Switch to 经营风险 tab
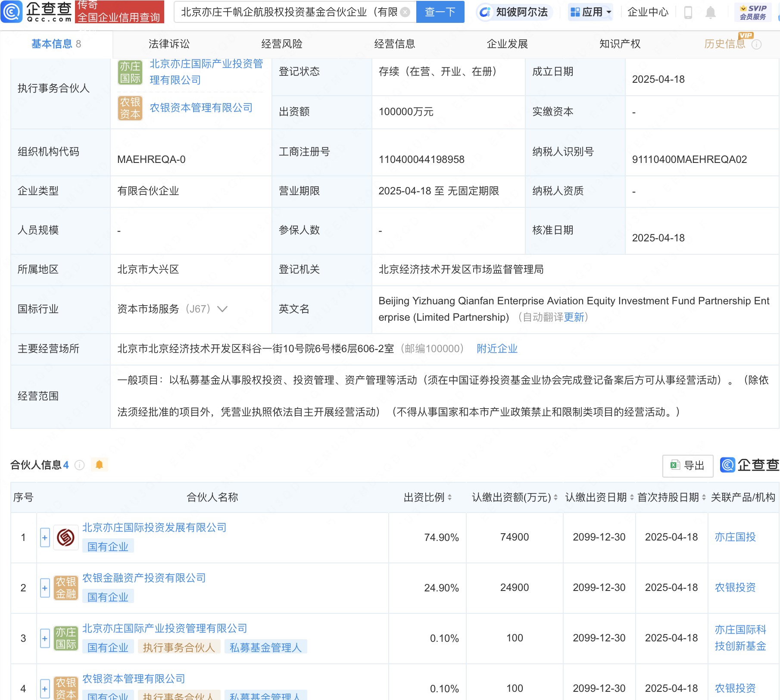This screenshot has height=700, width=780. click(x=282, y=44)
